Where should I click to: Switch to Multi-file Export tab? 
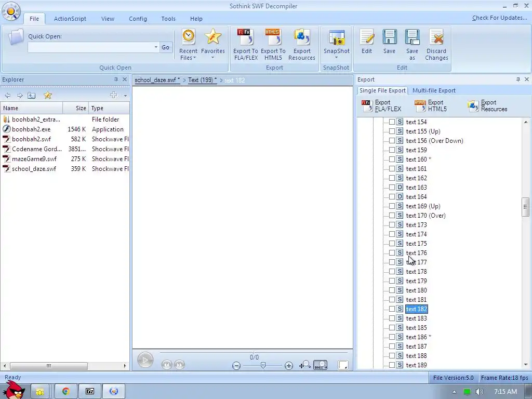pyautogui.click(x=434, y=90)
